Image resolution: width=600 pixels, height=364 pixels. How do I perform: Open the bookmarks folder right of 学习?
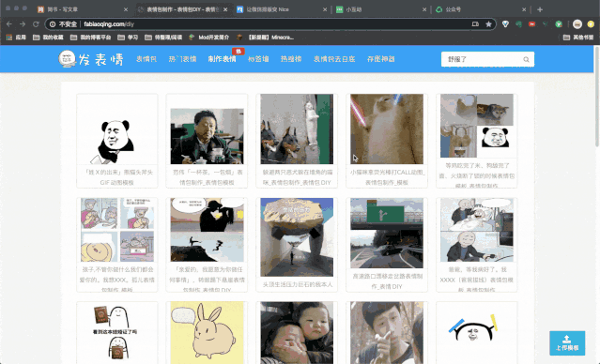point(163,38)
